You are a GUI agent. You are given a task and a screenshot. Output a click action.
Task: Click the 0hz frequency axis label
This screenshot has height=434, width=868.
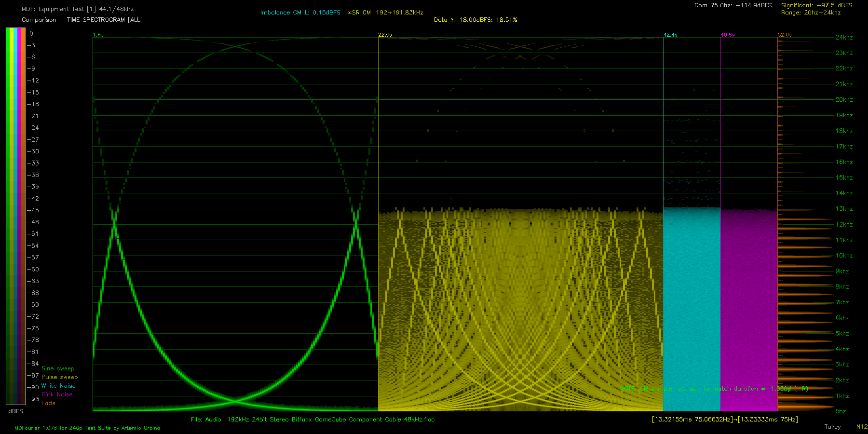pyautogui.click(x=841, y=411)
